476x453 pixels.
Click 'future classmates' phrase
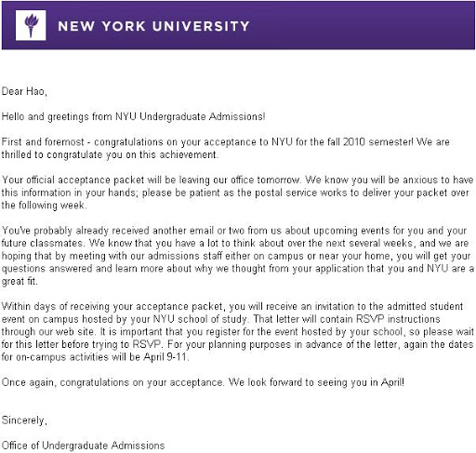tap(43, 243)
